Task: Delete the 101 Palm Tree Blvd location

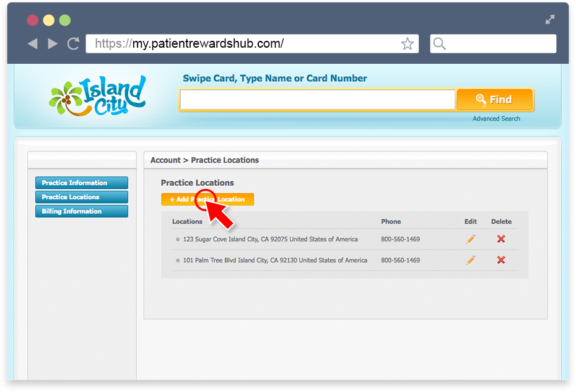Action: pos(501,260)
